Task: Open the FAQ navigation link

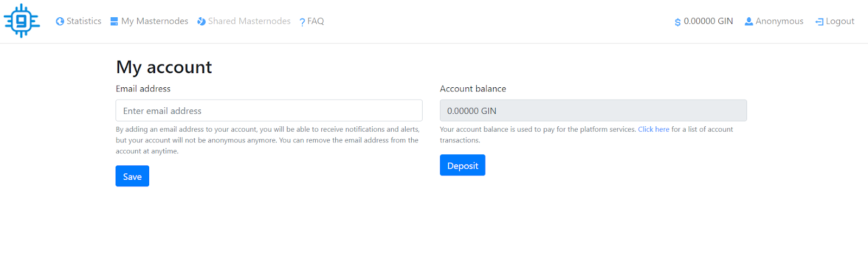Action: pyautogui.click(x=316, y=21)
